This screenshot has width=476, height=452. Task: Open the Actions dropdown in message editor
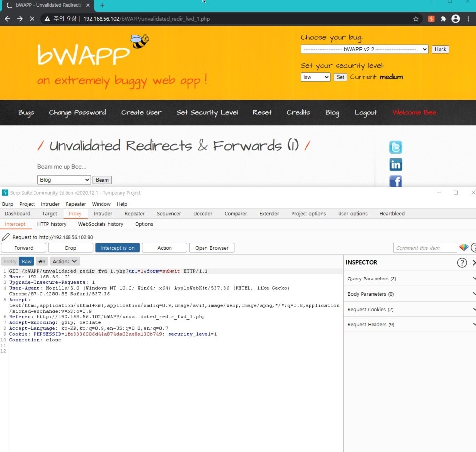(65, 261)
